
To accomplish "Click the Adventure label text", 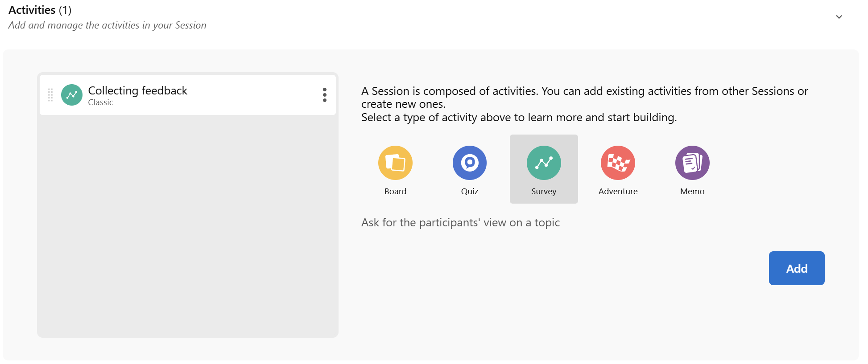I will click(618, 191).
